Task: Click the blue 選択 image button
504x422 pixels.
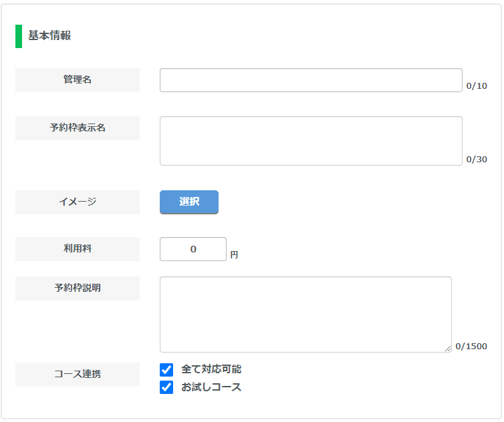Action: [189, 202]
